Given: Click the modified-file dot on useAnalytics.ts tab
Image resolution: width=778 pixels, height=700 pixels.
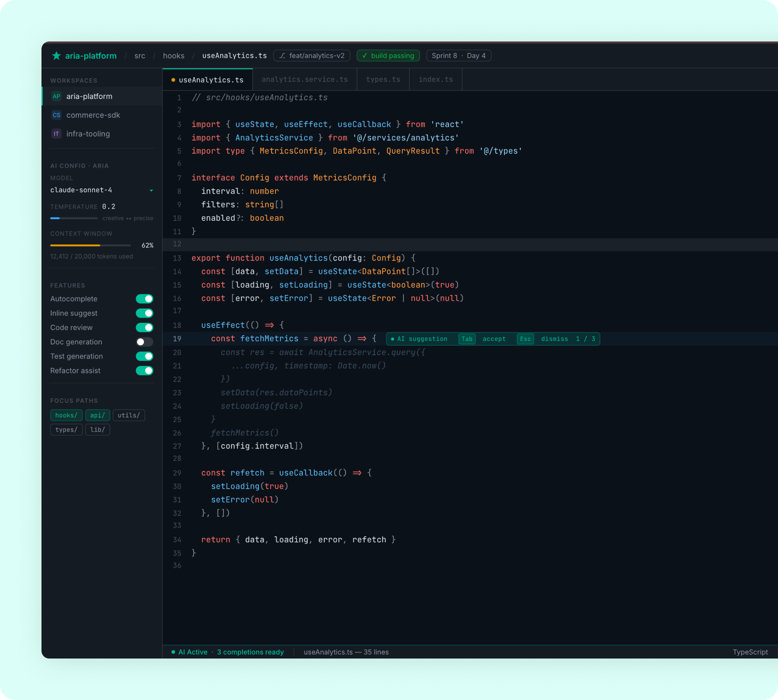Looking at the screenshot, I should click(x=173, y=80).
